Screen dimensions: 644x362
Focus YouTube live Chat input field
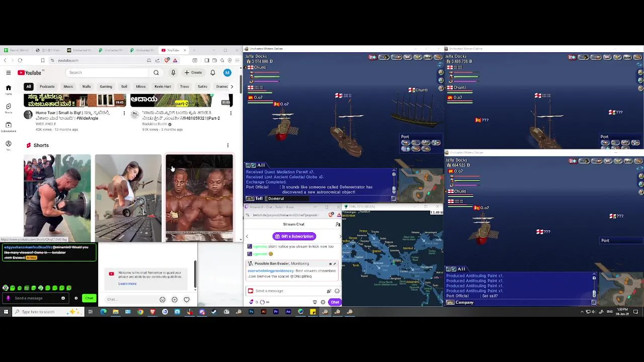click(131, 300)
